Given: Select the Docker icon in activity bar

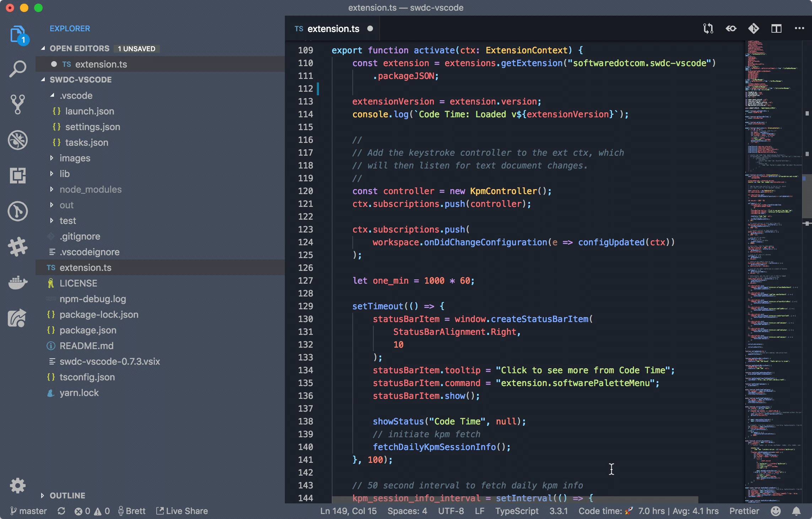Looking at the screenshot, I should (x=18, y=283).
